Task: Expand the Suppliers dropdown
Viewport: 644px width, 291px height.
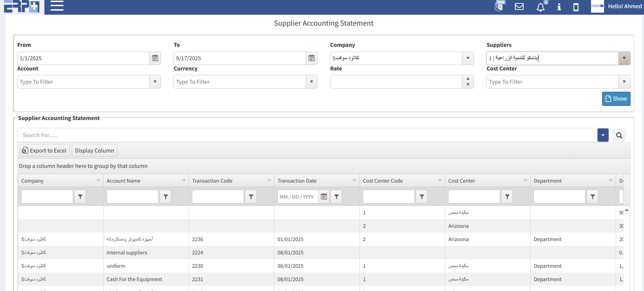Action: coord(624,58)
